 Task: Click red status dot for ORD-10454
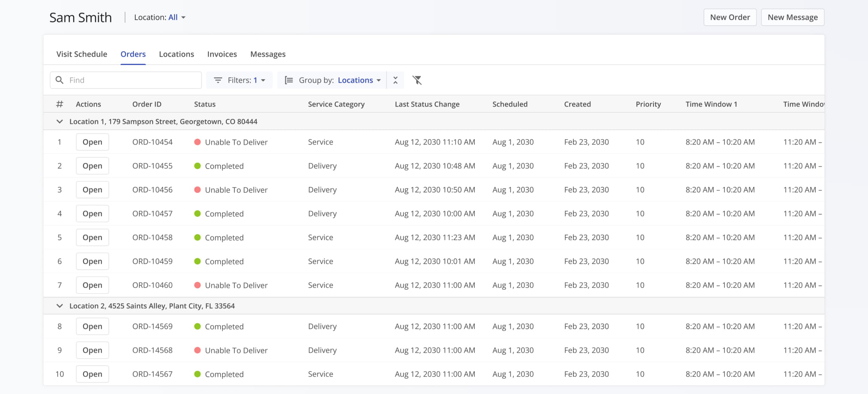tap(197, 142)
